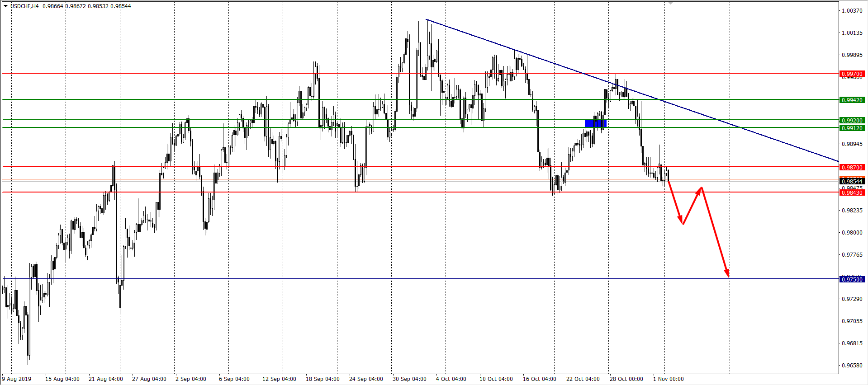Click the USDCHF,H4 symbol title text

click(x=24, y=6)
